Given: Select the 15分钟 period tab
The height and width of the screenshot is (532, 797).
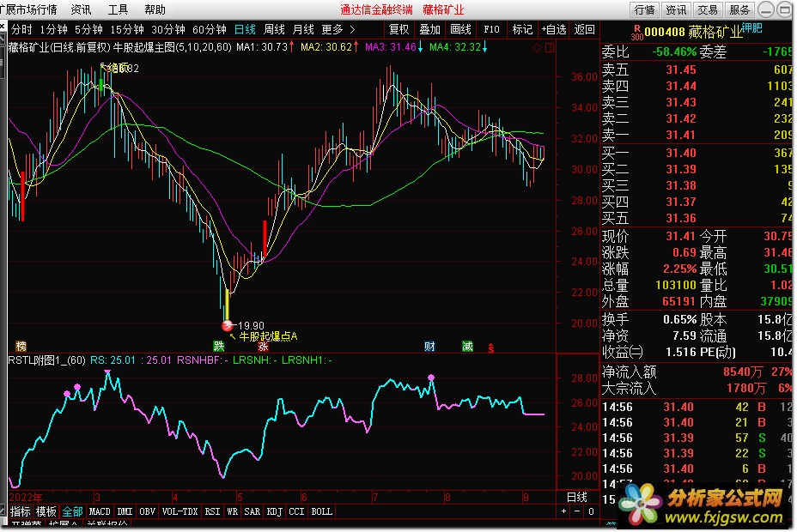Looking at the screenshot, I should [x=127, y=29].
